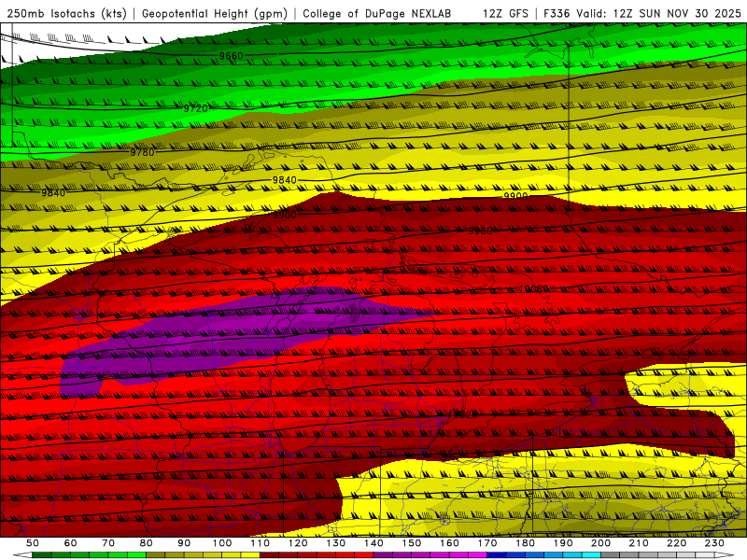Click the 60 kts legend value
Screen dimensions: 747x560
pos(71,543)
